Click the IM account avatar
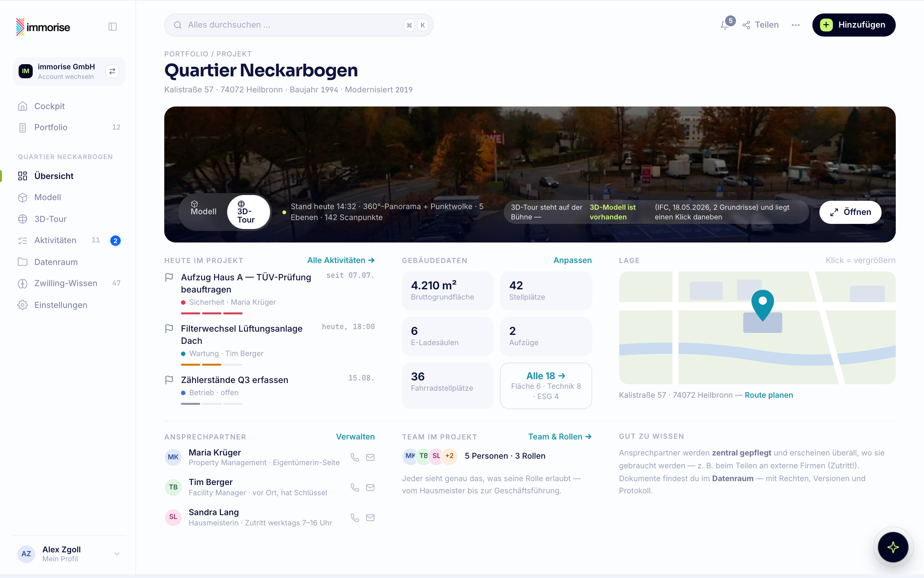The image size is (924, 578). click(26, 71)
